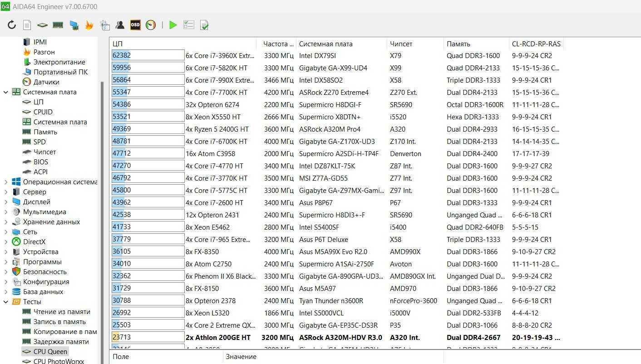Select IPMI in the tree
The width and height of the screenshot is (641, 364).
pos(40,42)
